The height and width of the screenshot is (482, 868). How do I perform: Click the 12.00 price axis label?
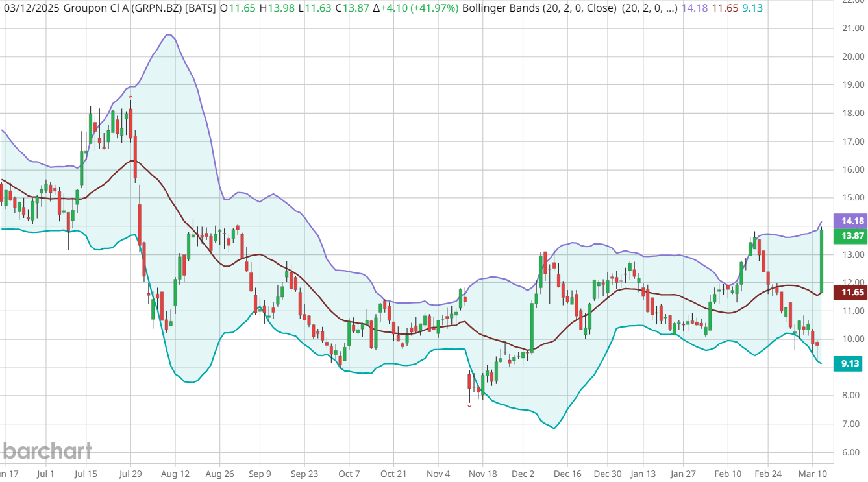[x=853, y=283]
